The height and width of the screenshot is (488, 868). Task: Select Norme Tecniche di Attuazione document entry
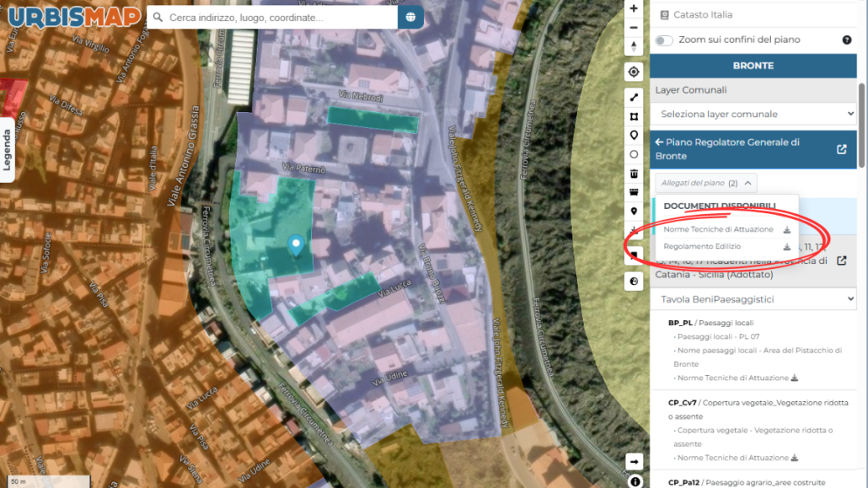point(718,229)
